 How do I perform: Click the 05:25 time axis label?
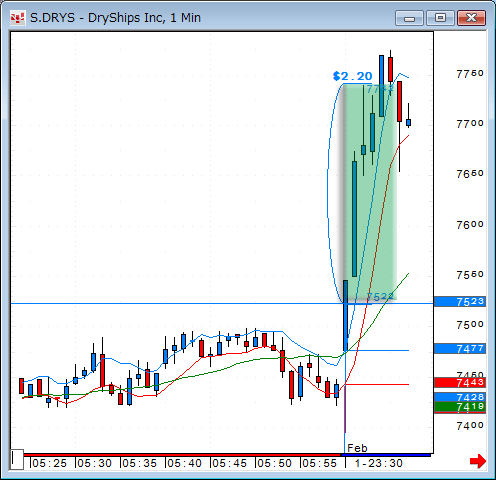click(x=49, y=463)
